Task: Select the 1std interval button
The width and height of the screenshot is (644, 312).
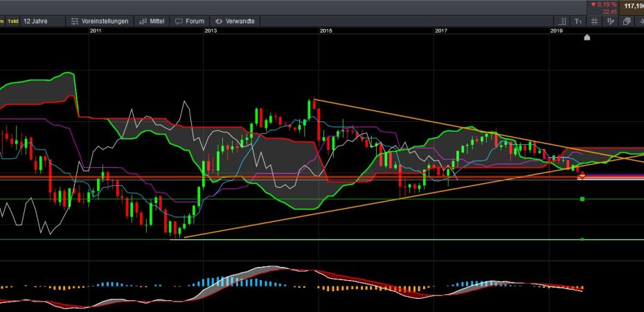Action: [x=12, y=21]
